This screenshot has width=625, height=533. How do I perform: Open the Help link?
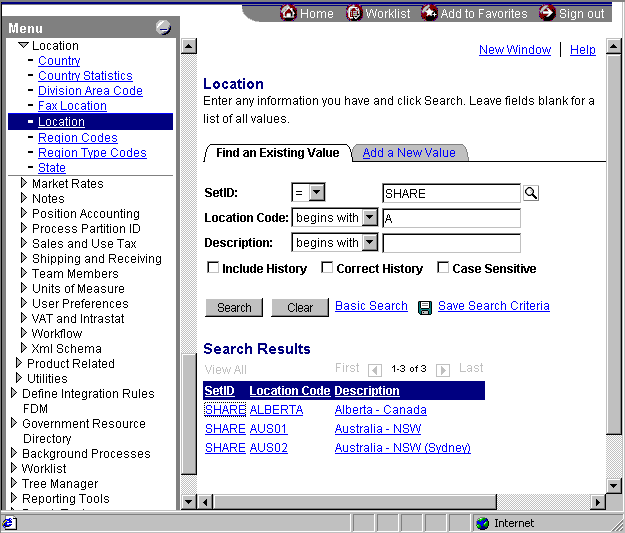pos(582,50)
